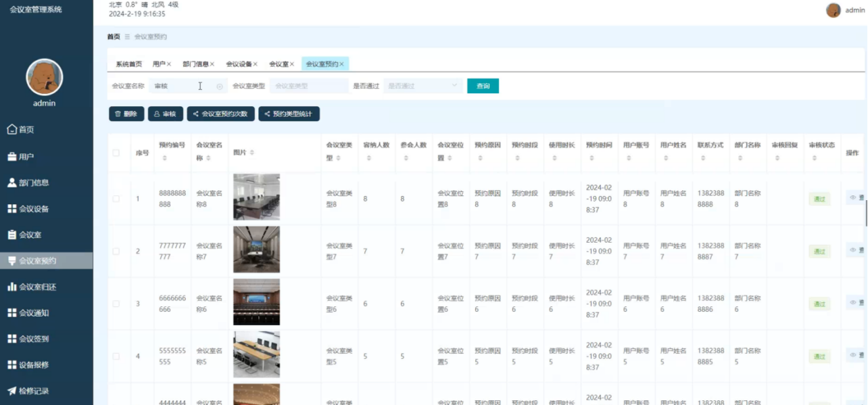Sort by 图片 column arrows

pos(252,153)
